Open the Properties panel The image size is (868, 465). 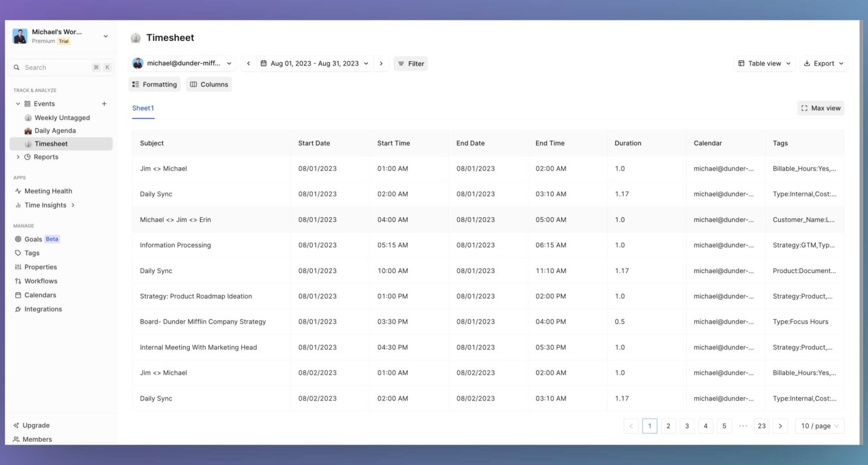click(40, 266)
